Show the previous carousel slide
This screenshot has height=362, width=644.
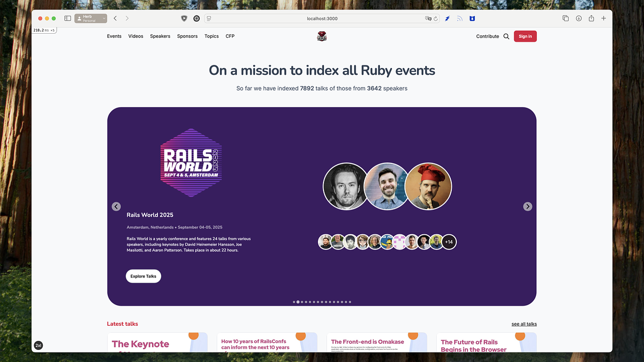(116, 207)
